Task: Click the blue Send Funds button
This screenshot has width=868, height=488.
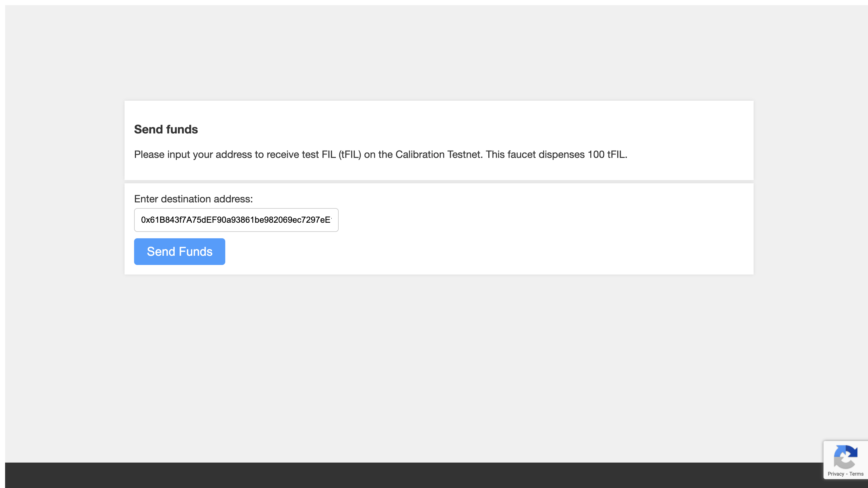Action: [180, 251]
